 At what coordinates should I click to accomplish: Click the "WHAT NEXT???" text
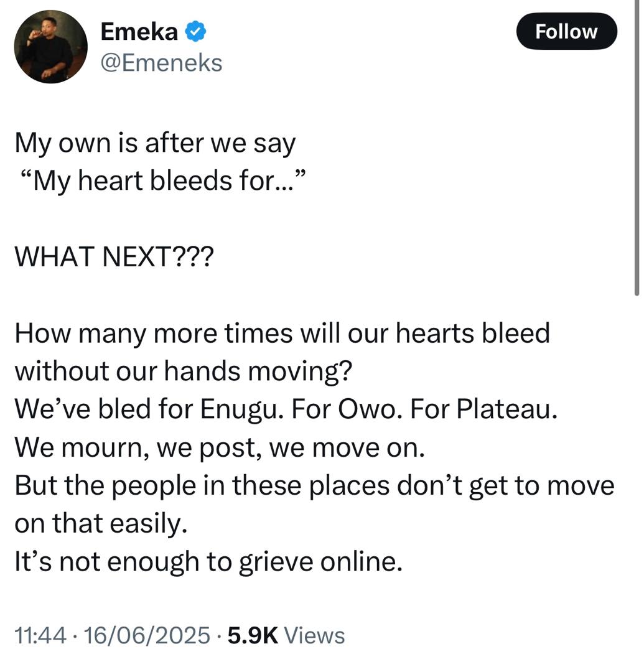(x=113, y=257)
